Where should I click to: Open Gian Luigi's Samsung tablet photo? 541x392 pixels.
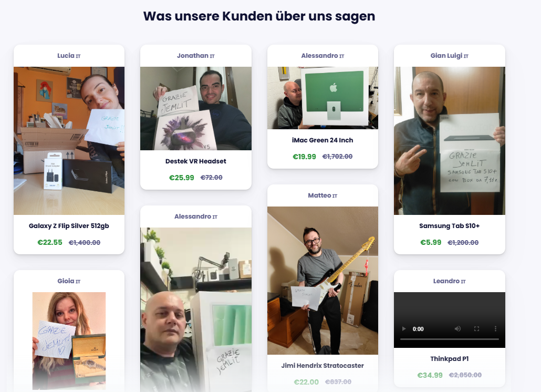click(x=449, y=141)
